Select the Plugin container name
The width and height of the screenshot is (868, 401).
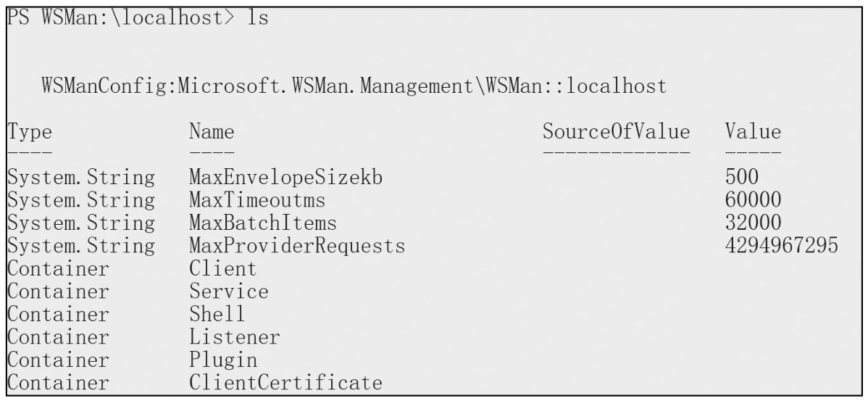point(223,360)
